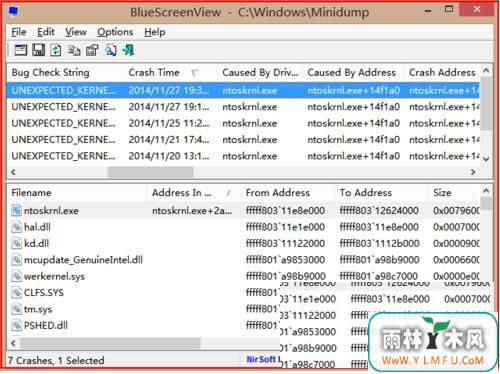Click '7 Crashes, 1 Selected' status text
This screenshot has height=374, width=500.
pos(56,360)
